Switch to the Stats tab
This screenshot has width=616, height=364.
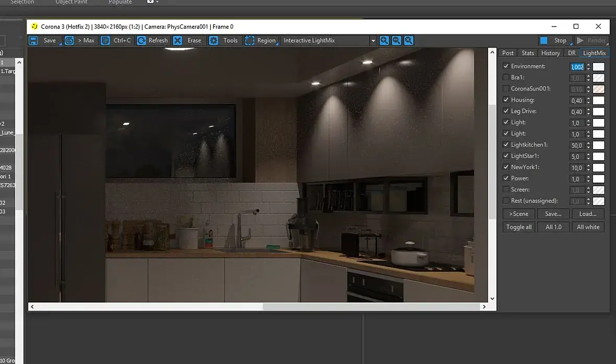528,53
